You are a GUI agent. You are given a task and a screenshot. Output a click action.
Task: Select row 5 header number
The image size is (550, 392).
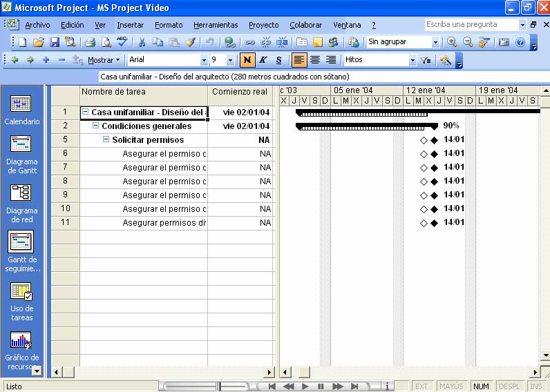(65, 139)
